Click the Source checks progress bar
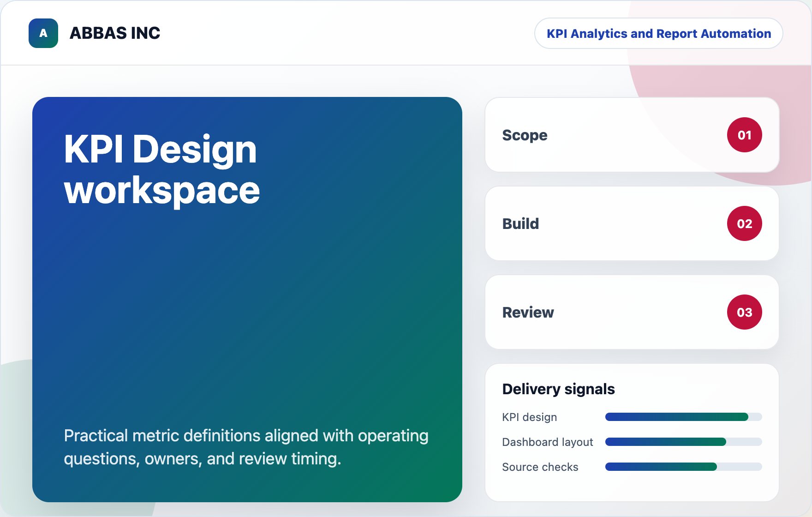The image size is (812, 517). click(x=683, y=467)
